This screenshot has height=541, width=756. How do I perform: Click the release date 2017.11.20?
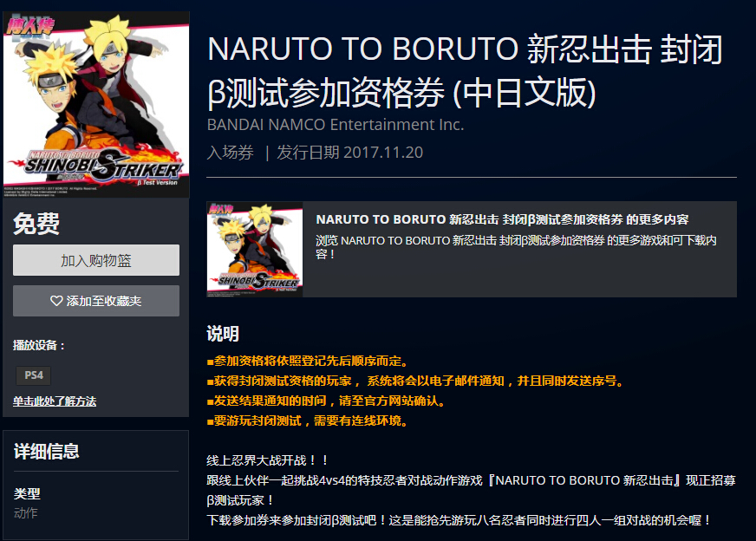[383, 153]
